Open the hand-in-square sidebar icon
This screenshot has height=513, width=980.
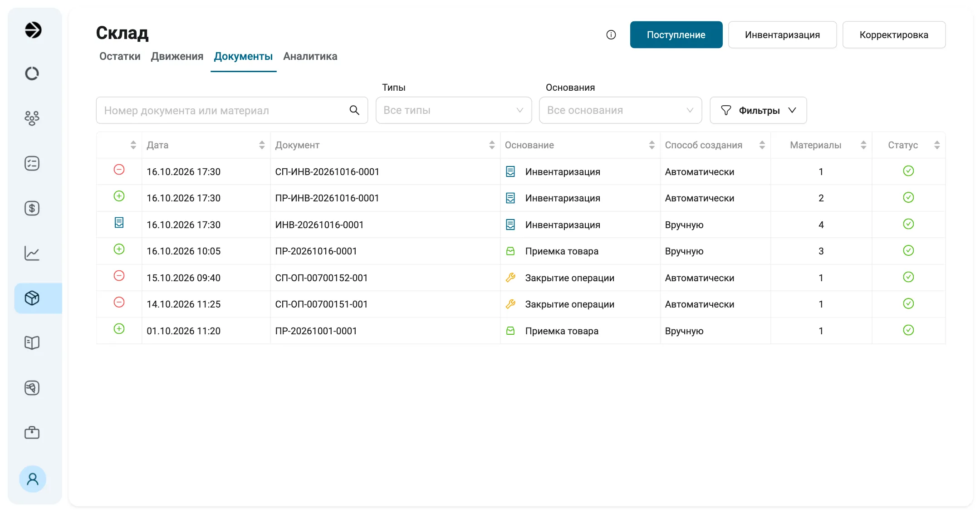[32, 388]
